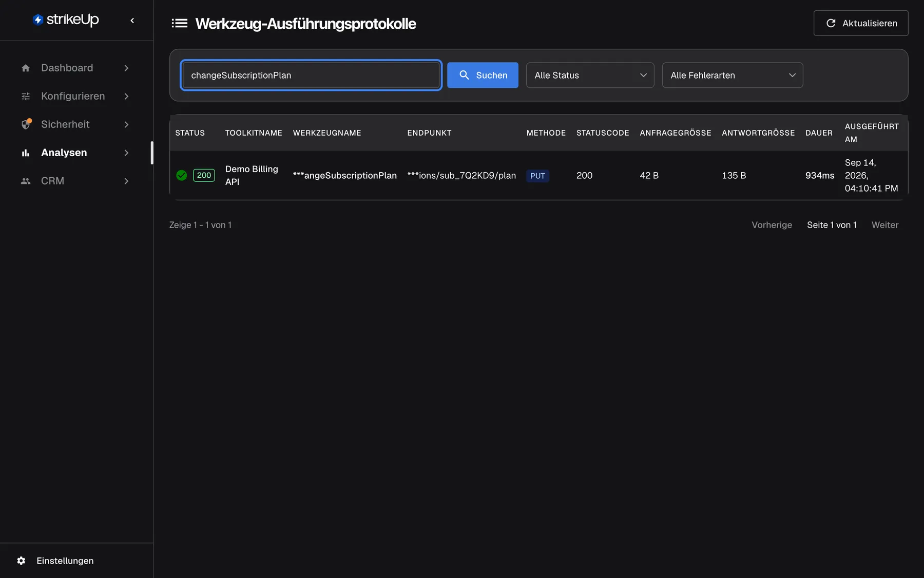Expand the Dashboard menu chevron
Image resolution: width=924 pixels, height=578 pixels.
coord(126,68)
